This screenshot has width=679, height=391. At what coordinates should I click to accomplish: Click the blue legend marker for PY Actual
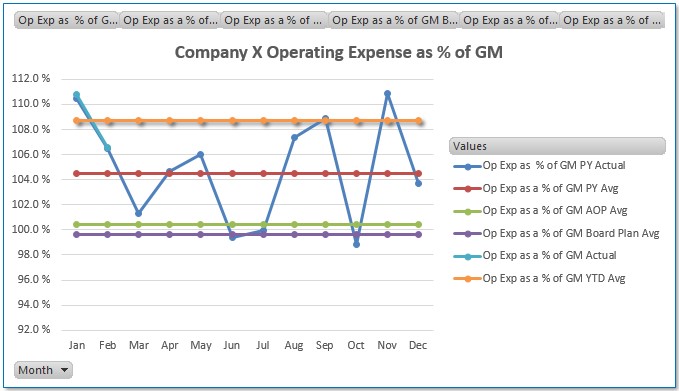click(468, 166)
